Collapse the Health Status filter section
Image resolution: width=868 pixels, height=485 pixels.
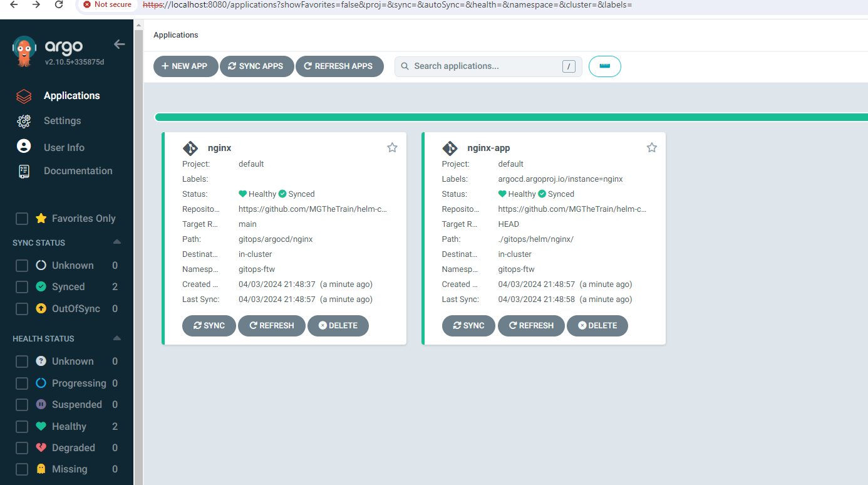point(116,338)
